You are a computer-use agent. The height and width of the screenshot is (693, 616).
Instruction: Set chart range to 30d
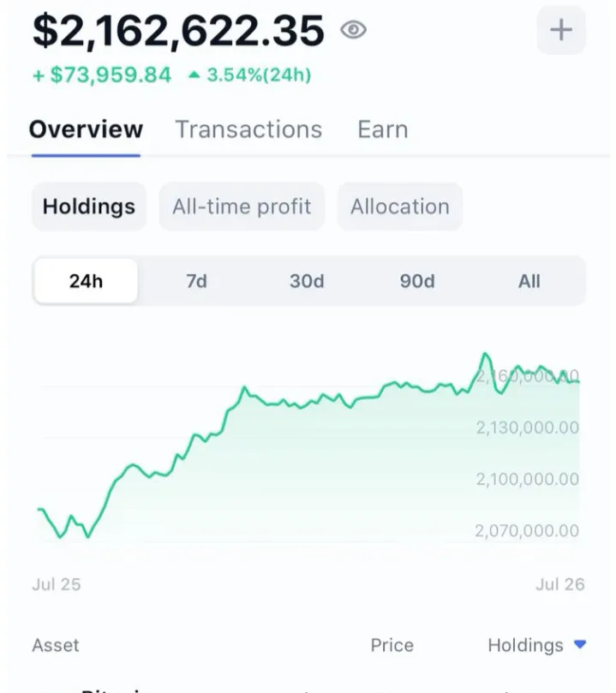[307, 281]
